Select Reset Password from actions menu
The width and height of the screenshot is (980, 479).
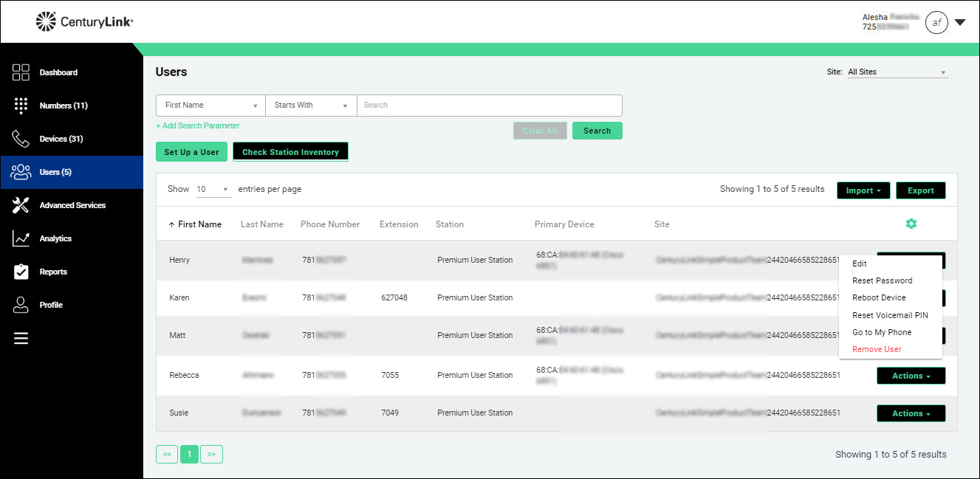pos(882,280)
